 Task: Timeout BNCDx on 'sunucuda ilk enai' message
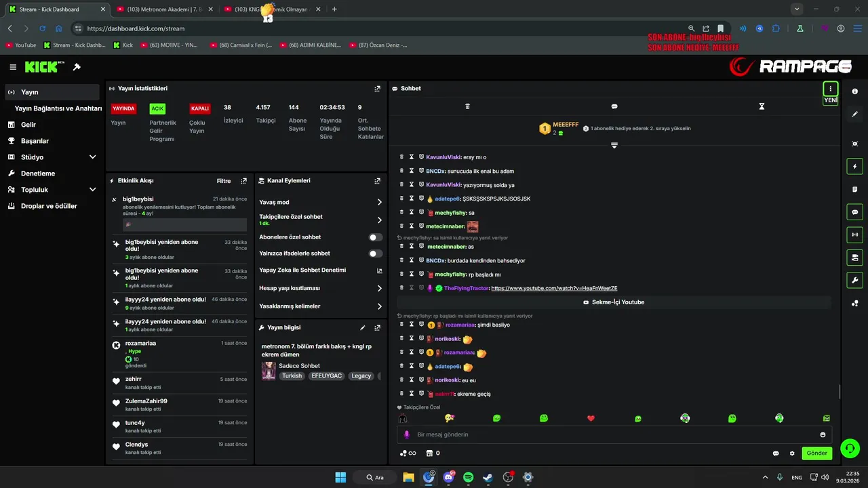pyautogui.click(x=411, y=171)
